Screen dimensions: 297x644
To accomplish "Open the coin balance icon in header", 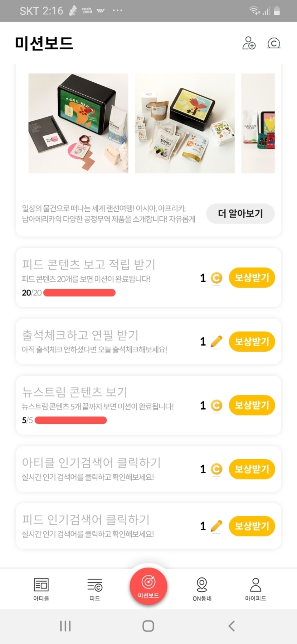I will pyautogui.click(x=274, y=43).
